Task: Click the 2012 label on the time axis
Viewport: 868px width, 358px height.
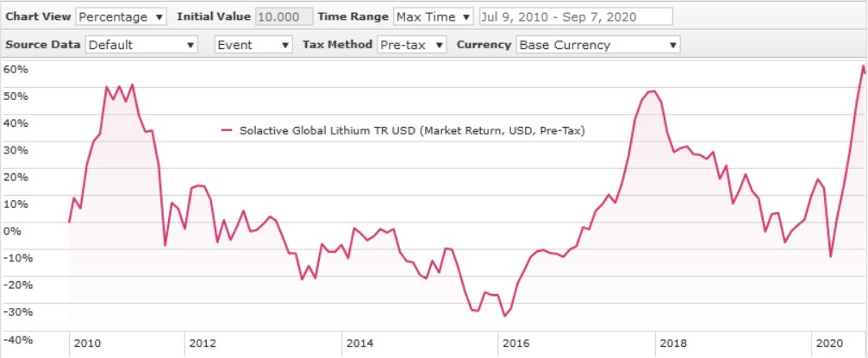Action: (202, 343)
